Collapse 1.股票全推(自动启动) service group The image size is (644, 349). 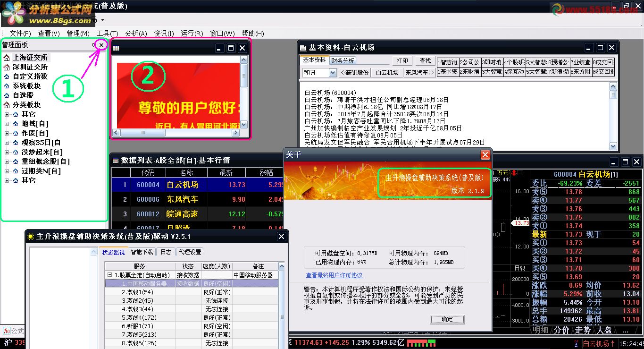coord(109,275)
